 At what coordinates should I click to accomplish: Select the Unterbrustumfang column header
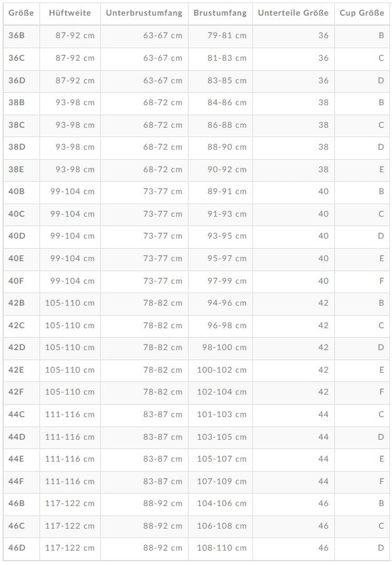(144, 13)
